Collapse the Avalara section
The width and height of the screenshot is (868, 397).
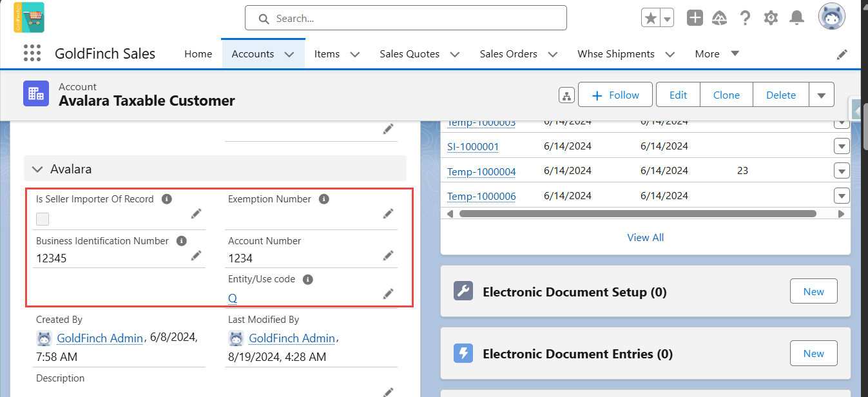[x=37, y=169]
